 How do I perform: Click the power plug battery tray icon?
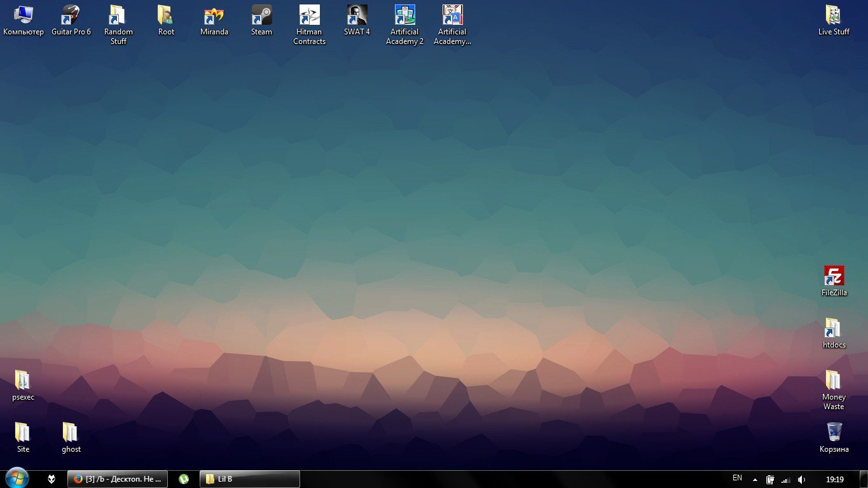click(770, 480)
